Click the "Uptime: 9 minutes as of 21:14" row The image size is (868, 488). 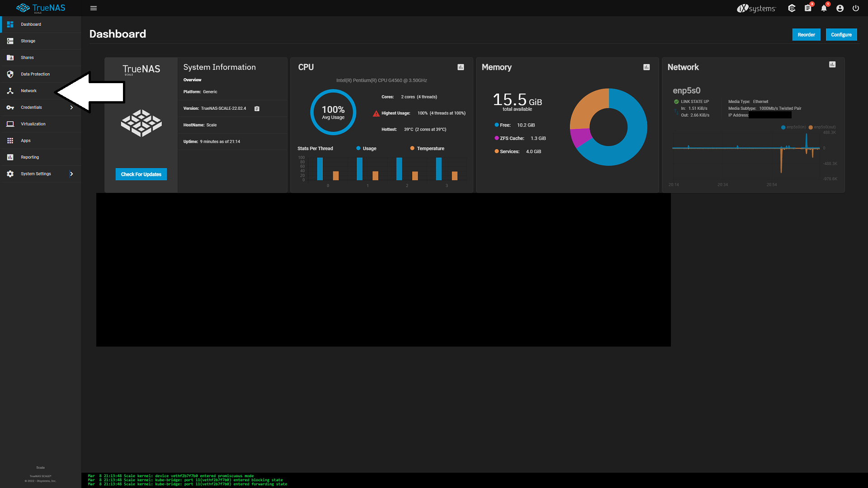(233, 141)
